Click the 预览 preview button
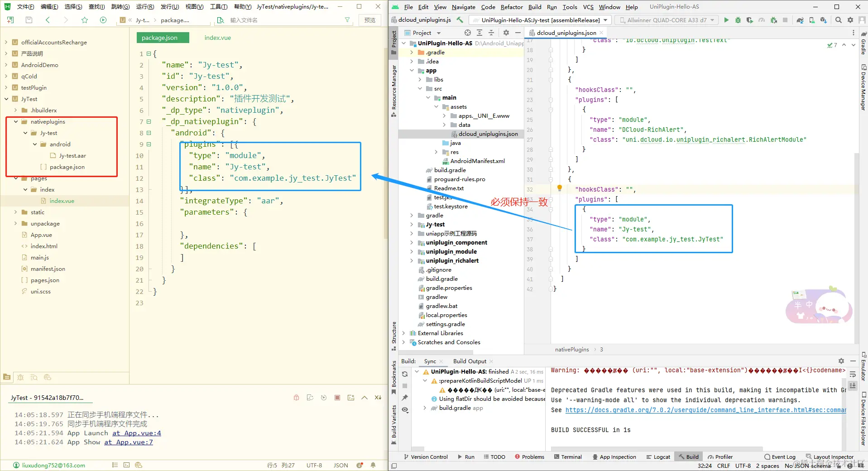Viewport: 868px width, 471px height. coord(370,20)
